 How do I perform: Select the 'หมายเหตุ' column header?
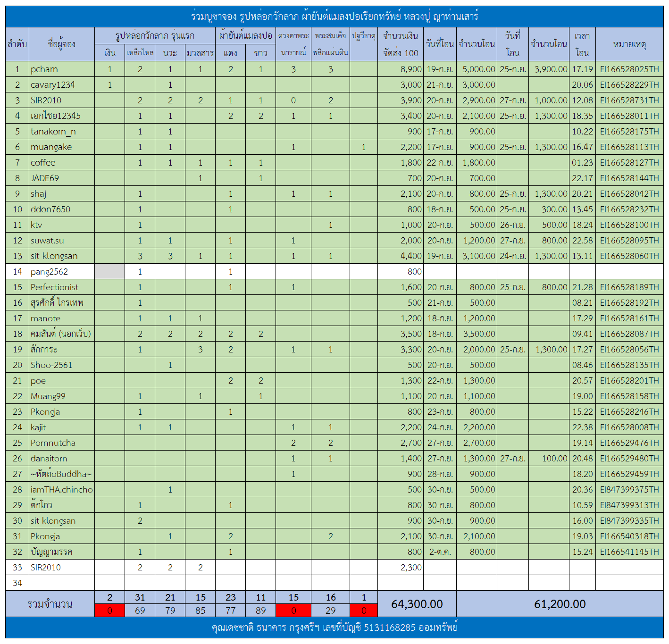click(629, 44)
